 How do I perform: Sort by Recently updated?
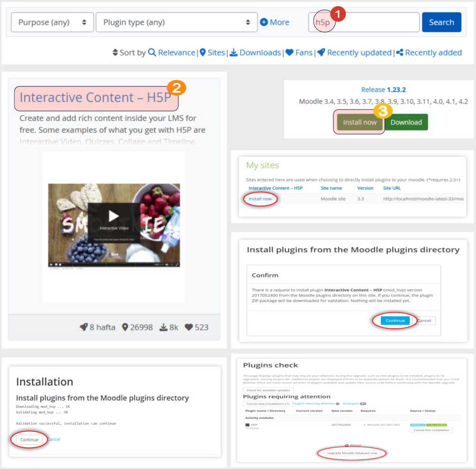coord(359,52)
